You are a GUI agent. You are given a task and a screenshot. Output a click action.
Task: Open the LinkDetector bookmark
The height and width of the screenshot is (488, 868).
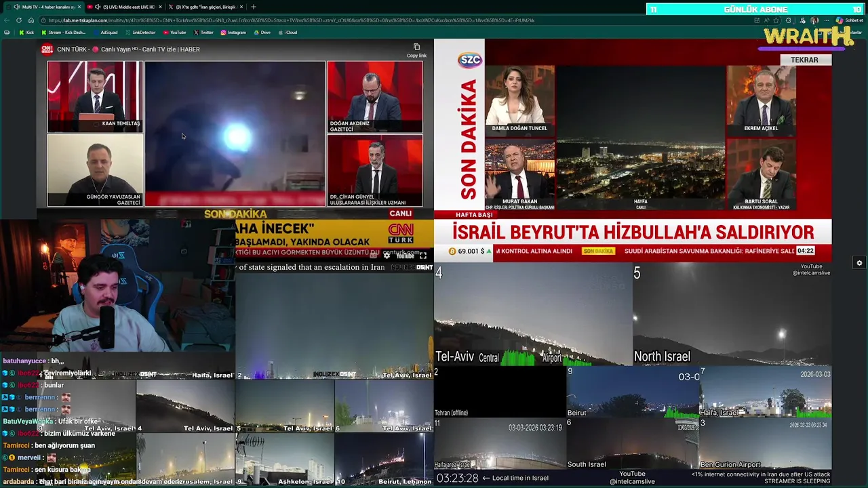tap(140, 33)
